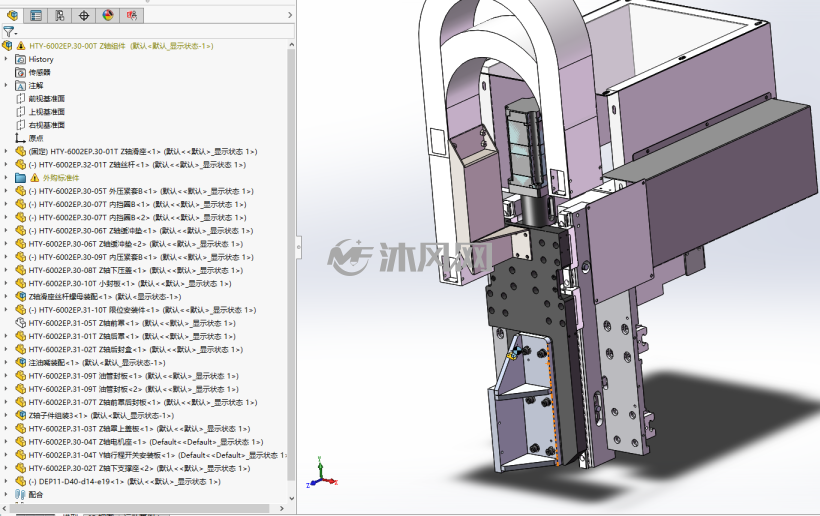Click the 外购标准件 blue folder icon
This screenshot has height=516, width=820.
point(20,178)
